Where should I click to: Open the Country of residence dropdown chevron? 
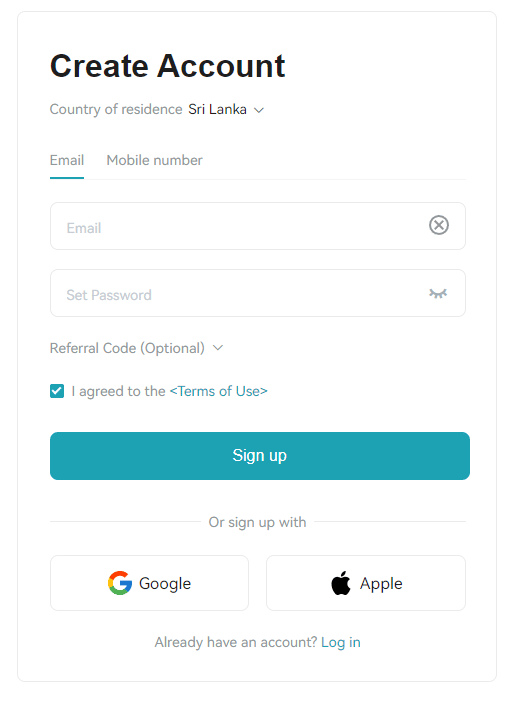coord(259,110)
